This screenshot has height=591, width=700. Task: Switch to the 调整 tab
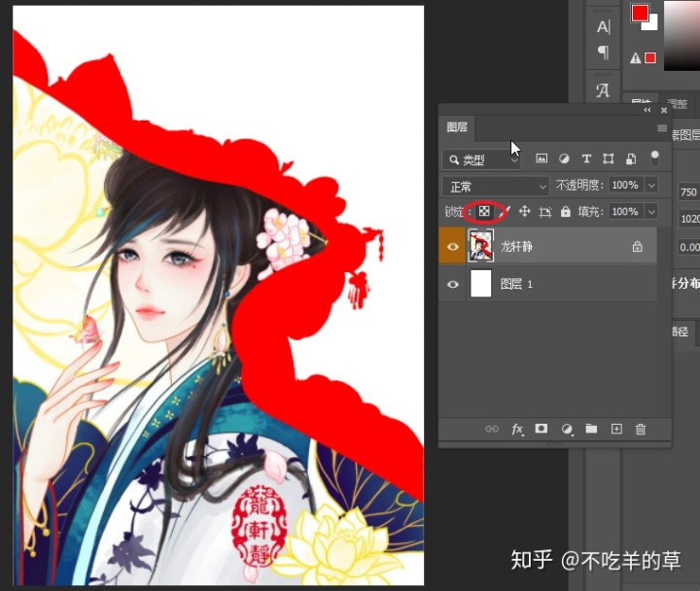click(678, 104)
